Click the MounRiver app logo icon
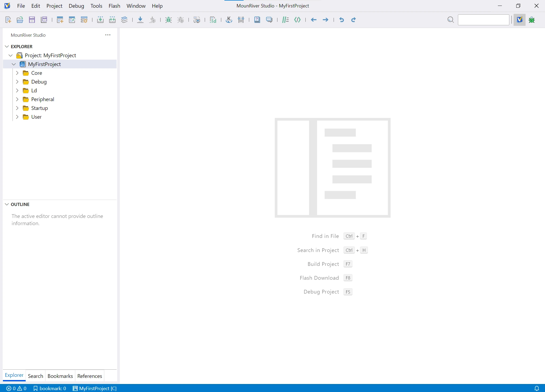This screenshot has height=392, width=545. (7, 6)
